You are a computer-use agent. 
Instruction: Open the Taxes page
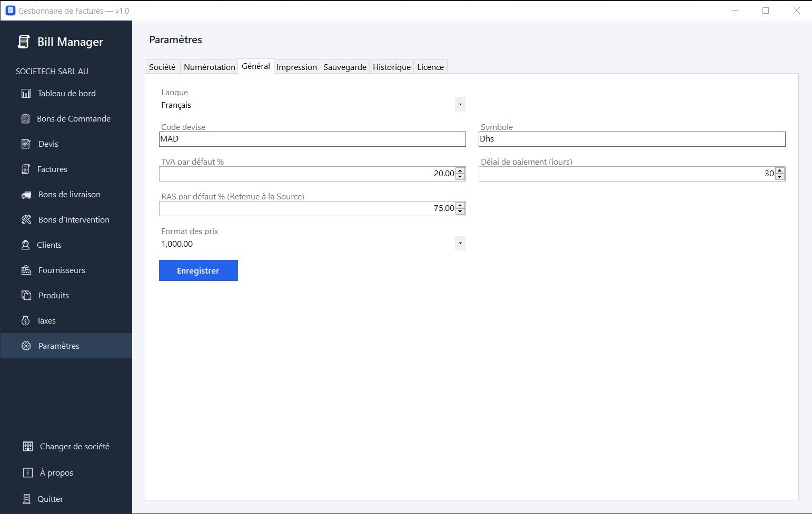point(66,320)
